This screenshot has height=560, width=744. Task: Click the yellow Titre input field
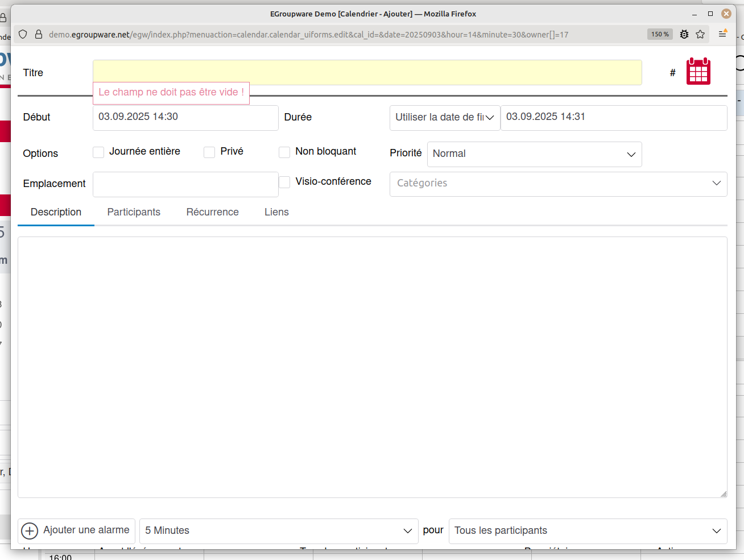[x=367, y=72]
